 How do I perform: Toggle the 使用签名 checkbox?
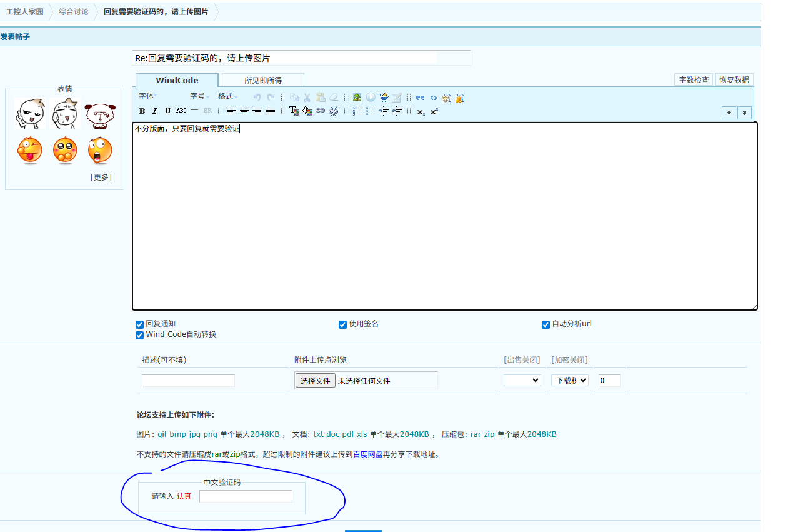342,324
